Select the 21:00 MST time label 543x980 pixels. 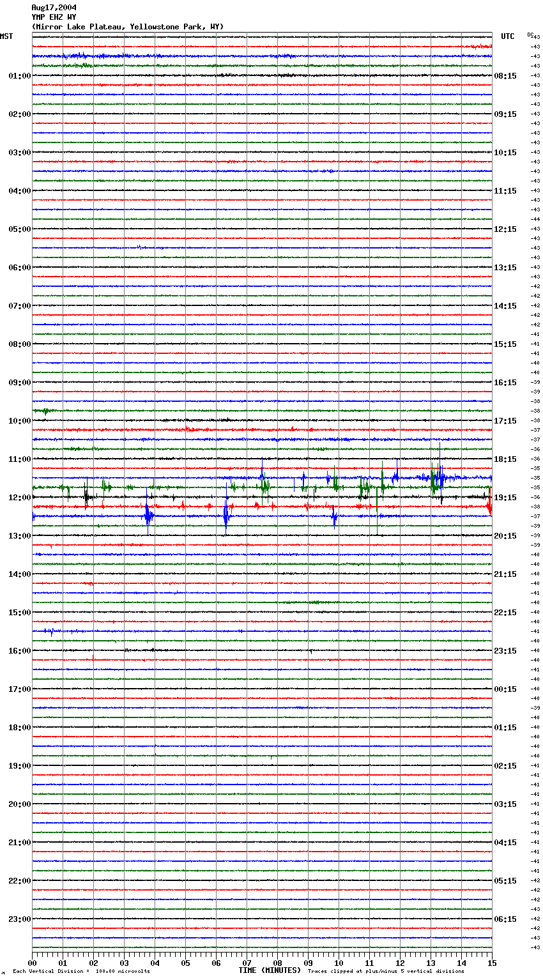coord(20,843)
